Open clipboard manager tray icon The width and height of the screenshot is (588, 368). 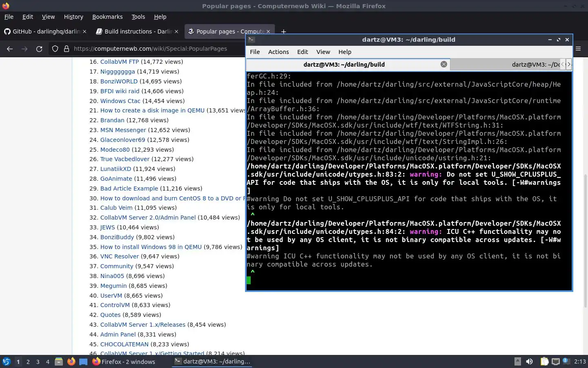click(544, 361)
